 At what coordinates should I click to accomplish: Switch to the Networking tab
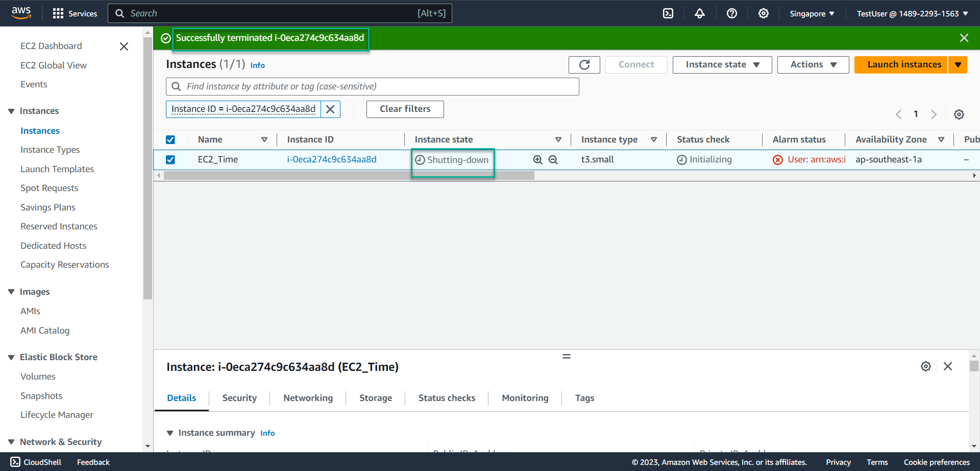[x=308, y=398]
